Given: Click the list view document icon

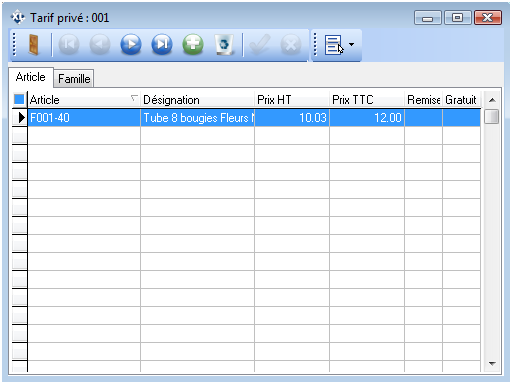Looking at the screenshot, I should point(334,45).
